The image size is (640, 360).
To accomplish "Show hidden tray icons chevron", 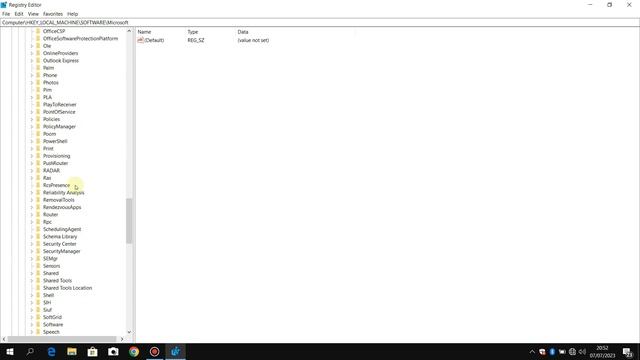I will [532, 352].
